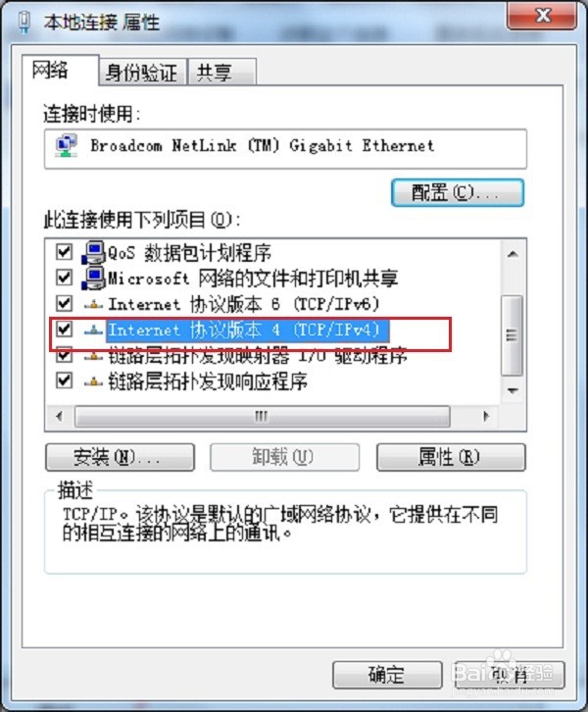
Task: Click the list's scroll down arrow
Action: point(514,390)
